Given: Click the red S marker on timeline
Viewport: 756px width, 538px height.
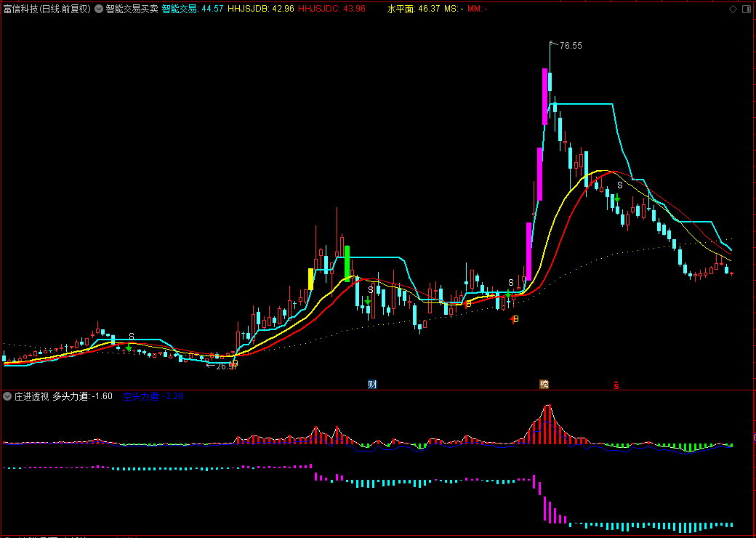Looking at the screenshot, I should 616,385.
